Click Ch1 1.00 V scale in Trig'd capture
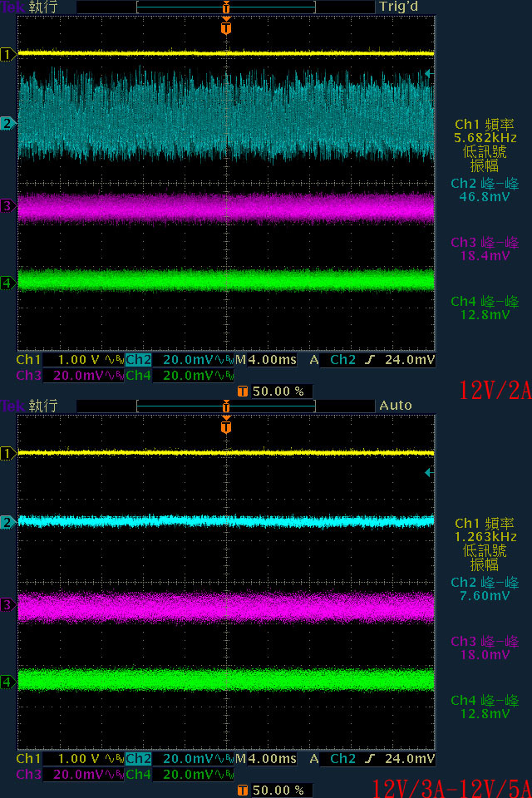 point(78,360)
